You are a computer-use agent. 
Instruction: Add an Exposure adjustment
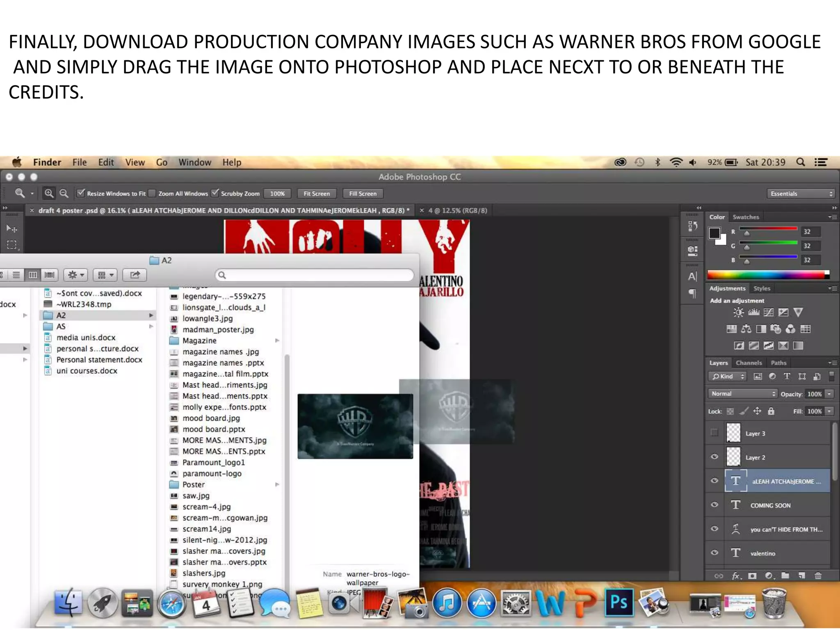click(x=783, y=313)
